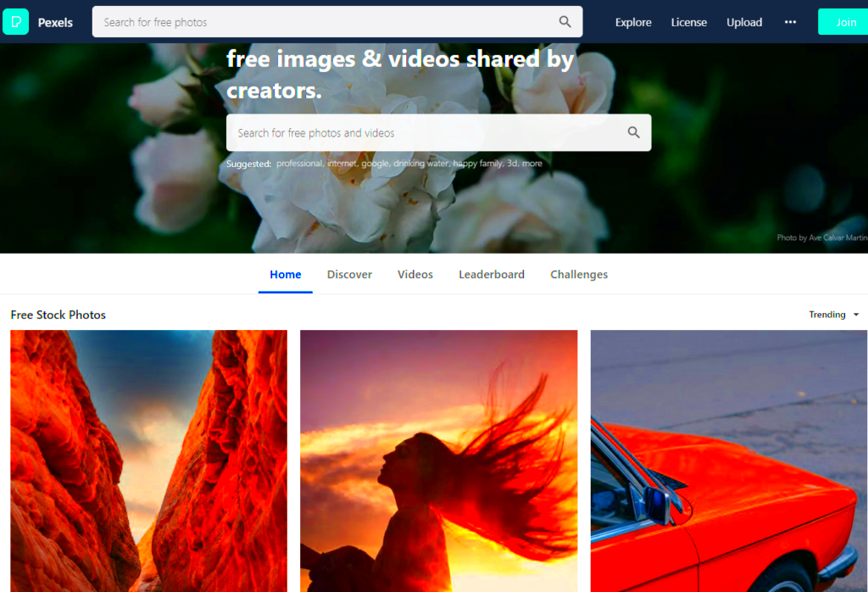Click the search icon in the hero search field

tap(633, 132)
